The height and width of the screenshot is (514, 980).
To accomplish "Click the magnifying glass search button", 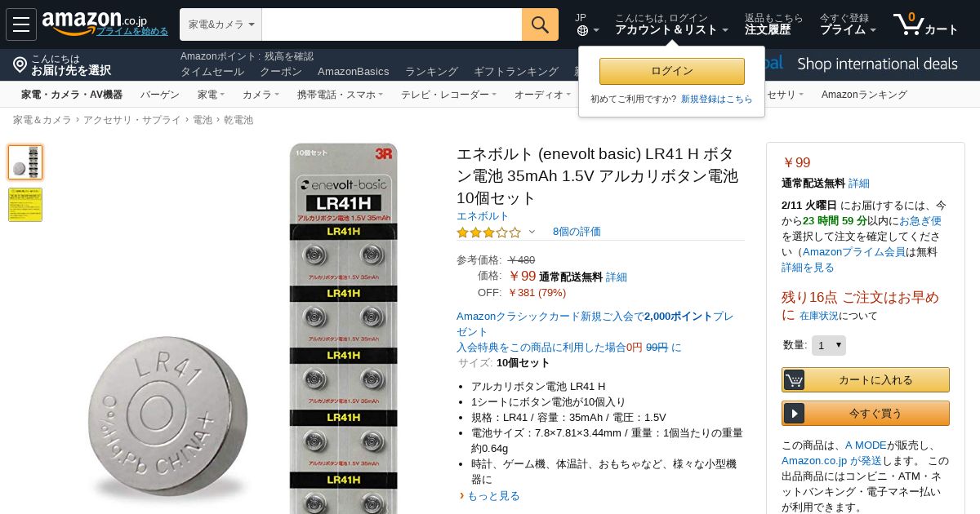I will 540,24.
